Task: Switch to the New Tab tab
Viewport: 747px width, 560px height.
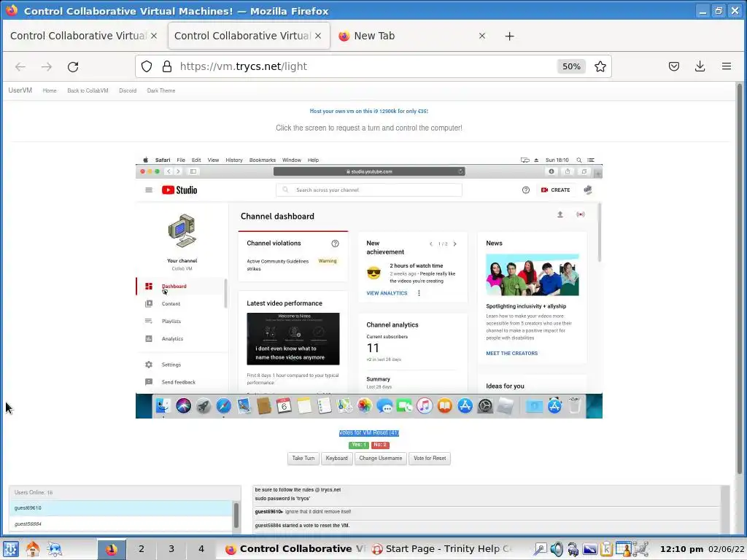Action: (x=412, y=36)
